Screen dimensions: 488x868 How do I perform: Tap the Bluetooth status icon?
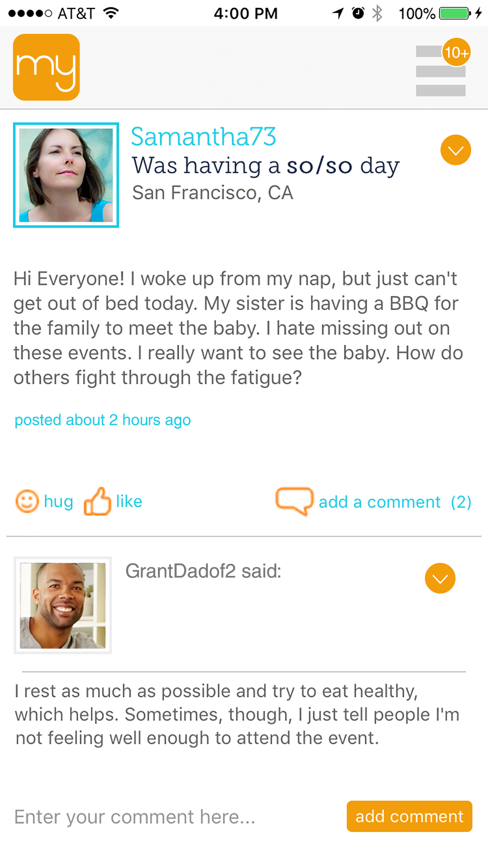[377, 13]
